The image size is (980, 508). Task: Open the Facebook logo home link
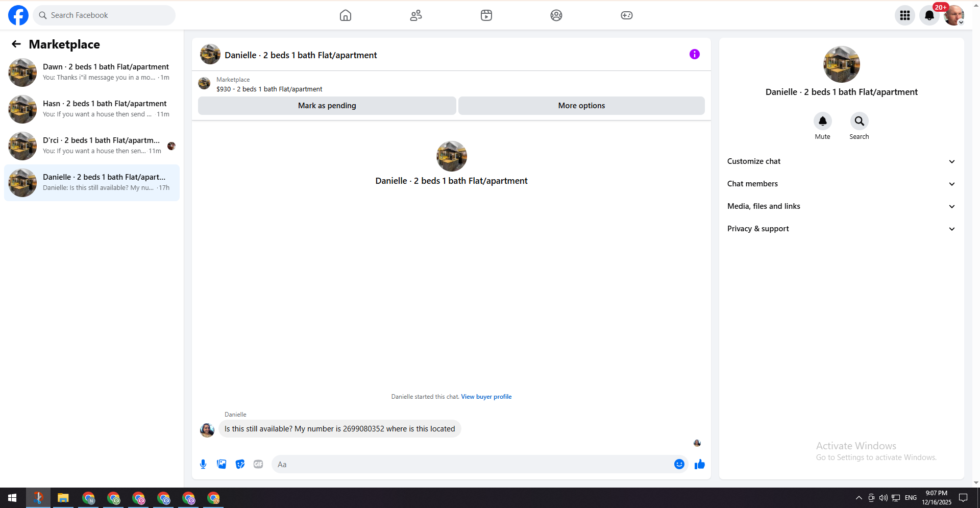click(x=18, y=15)
